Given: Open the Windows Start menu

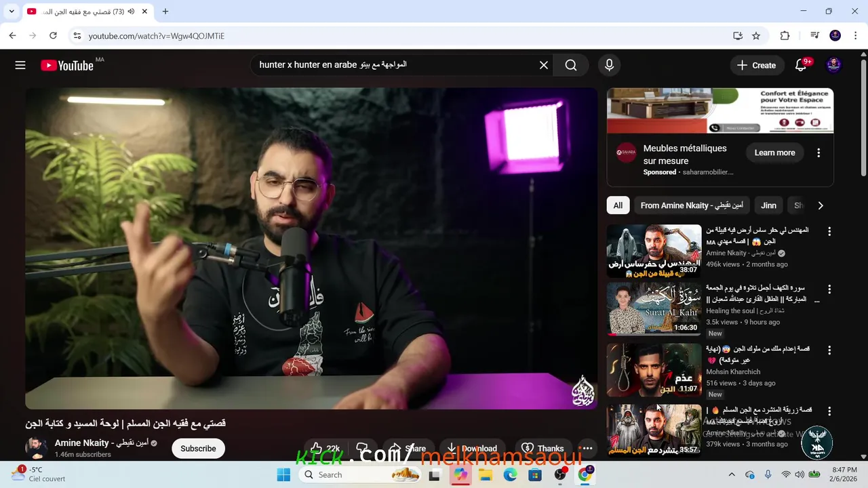Looking at the screenshot, I should [x=283, y=474].
